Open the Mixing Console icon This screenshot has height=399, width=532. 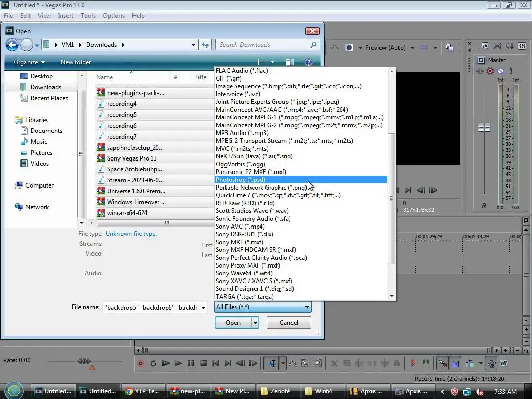point(522,46)
